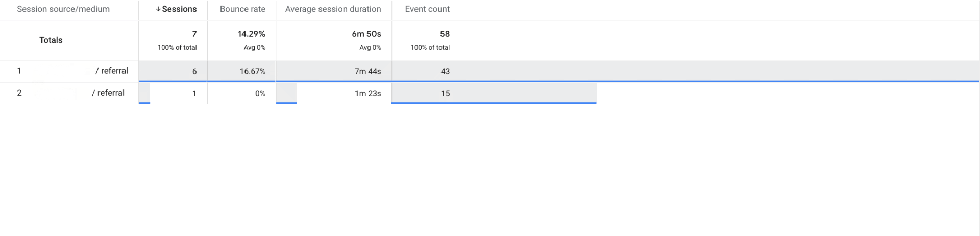Click the Totals row label
980x236 pixels.
pos(51,40)
